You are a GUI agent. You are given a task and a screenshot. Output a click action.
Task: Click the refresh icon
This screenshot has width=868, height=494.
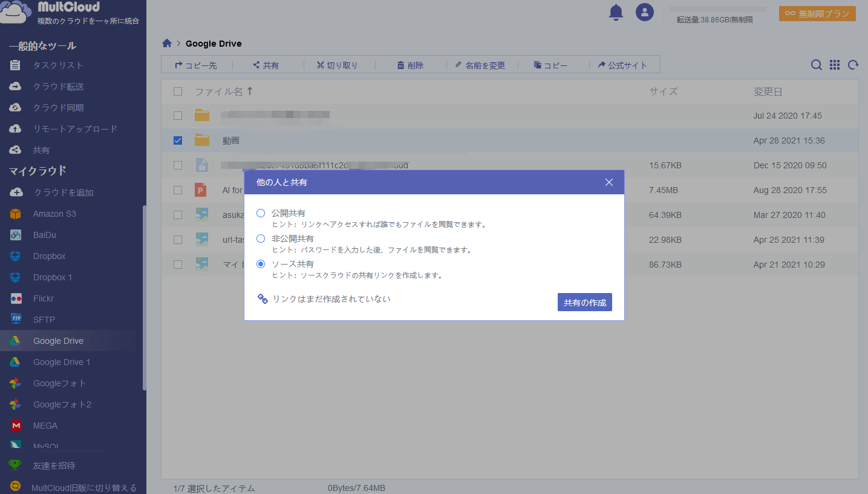pos(853,65)
